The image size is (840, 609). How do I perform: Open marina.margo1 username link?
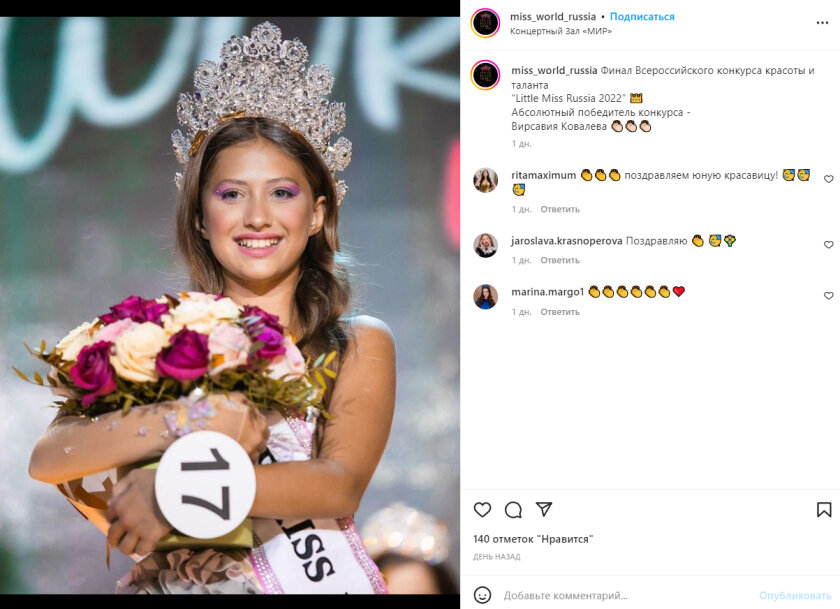(547, 292)
